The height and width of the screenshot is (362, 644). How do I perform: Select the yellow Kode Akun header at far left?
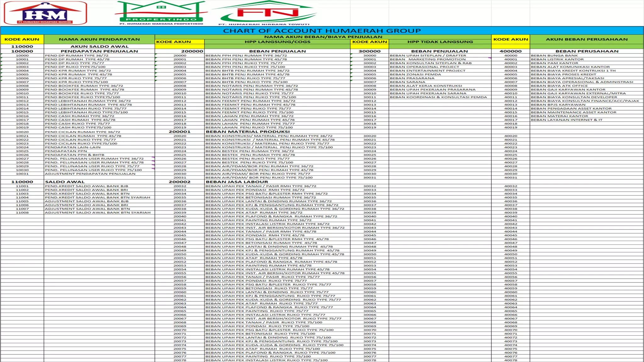[x=22, y=39]
